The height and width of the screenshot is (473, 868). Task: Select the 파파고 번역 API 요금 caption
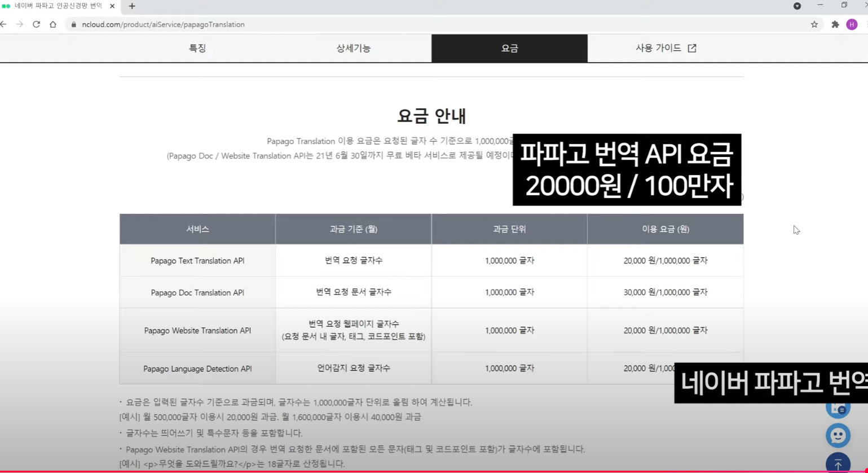[627, 169]
